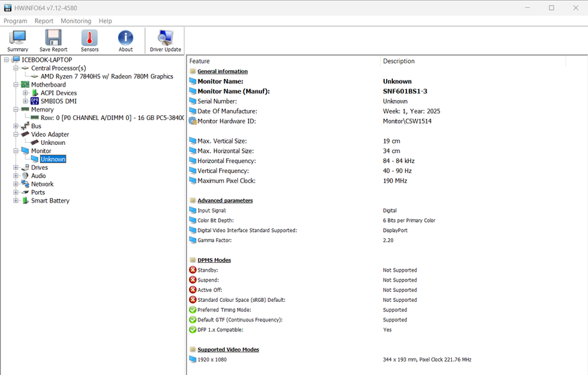Click the Monitor Hardware ID gear icon
Viewport: 588px width, 375px height.
point(192,121)
